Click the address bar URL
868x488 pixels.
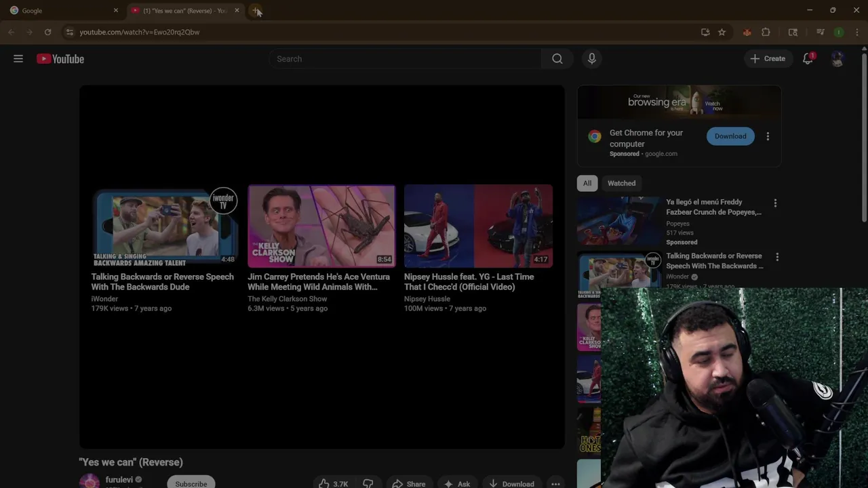point(140,32)
